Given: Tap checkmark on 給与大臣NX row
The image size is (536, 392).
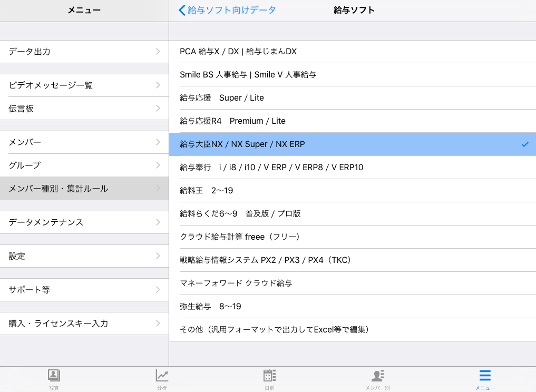Looking at the screenshot, I should 524,144.
